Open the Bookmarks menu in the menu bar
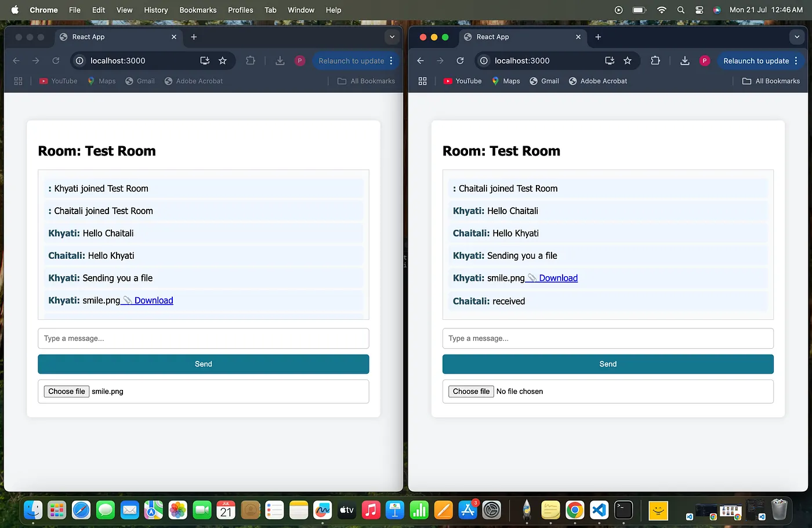 [198, 10]
